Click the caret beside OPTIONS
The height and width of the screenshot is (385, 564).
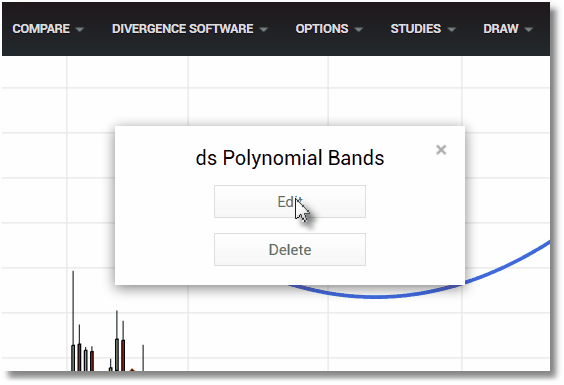(x=358, y=30)
